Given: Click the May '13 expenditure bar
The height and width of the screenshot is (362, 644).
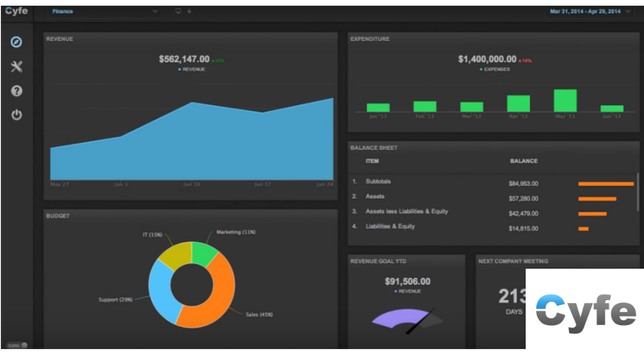Looking at the screenshot, I should coord(566,101).
